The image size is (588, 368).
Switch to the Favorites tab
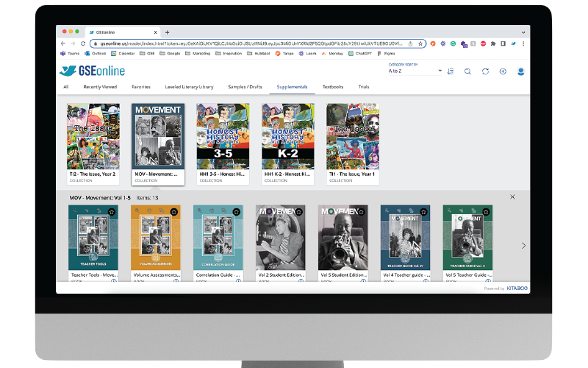(x=141, y=87)
